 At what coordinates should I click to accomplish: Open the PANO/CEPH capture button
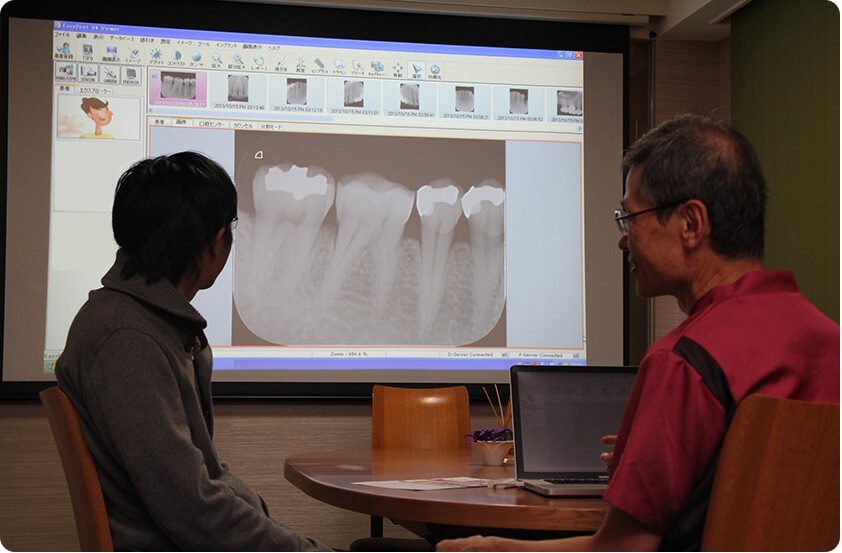(x=65, y=72)
